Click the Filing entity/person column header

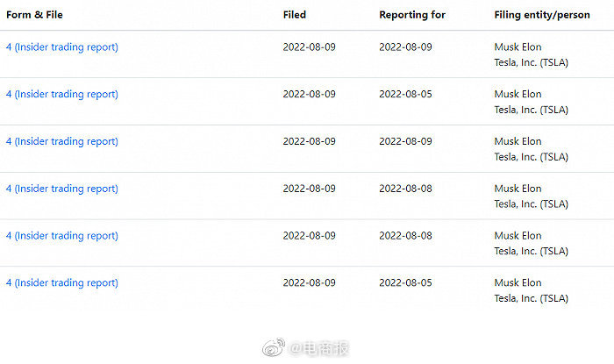(x=542, y=15)
